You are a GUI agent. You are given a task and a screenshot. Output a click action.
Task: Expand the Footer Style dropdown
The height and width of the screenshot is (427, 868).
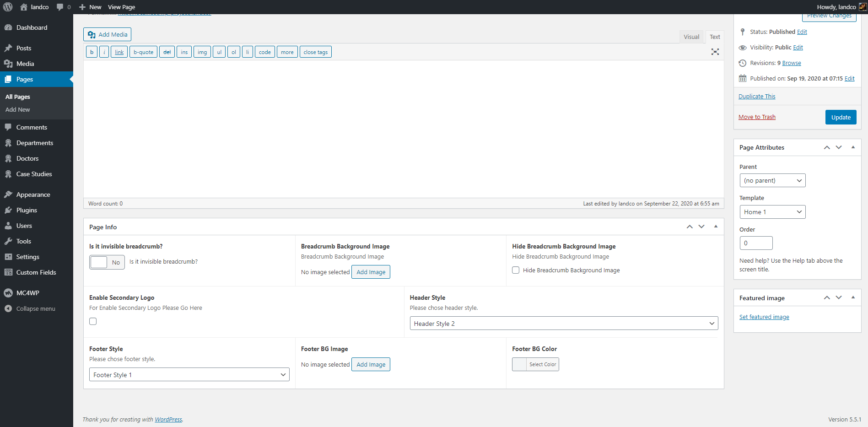189,375
